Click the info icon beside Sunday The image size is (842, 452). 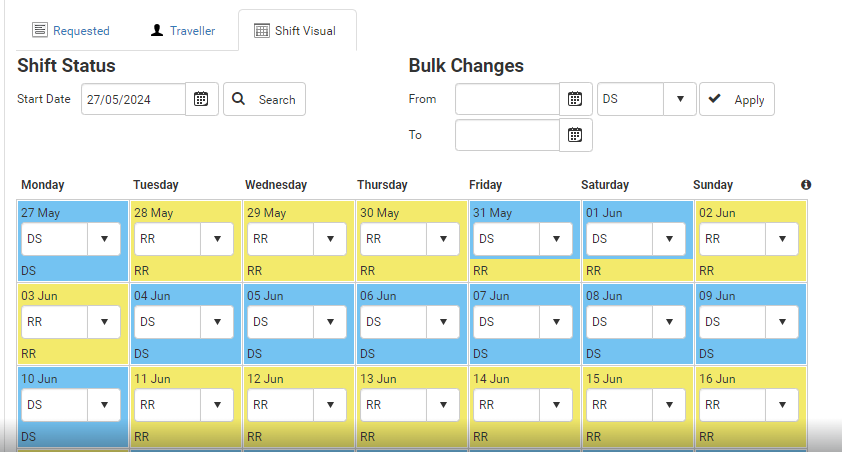[x=805, y=185]
